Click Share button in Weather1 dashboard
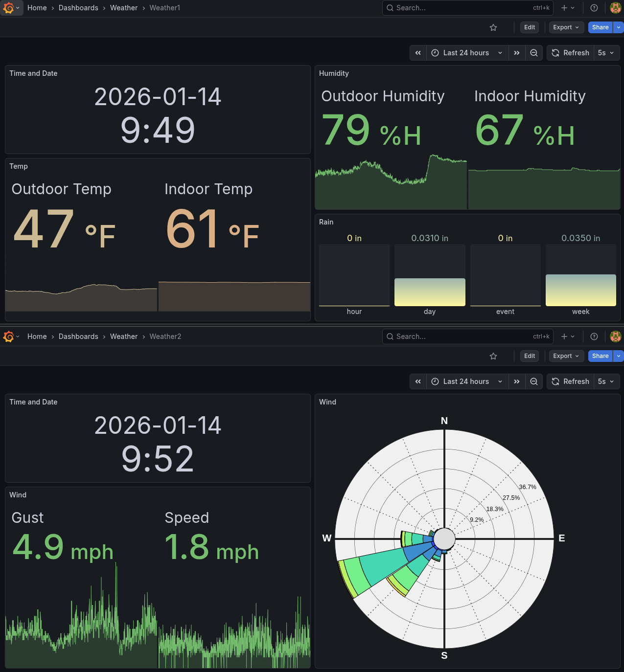The height and width of the screenshot is (672, 624). pyautogui.click(x=601, y=27)
